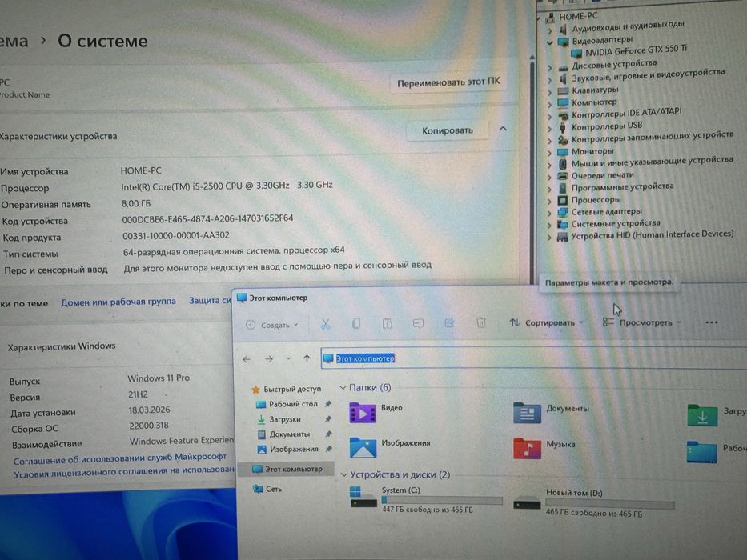Go forward with the Explorer forward arrow
Image resolution: width=747 pixels, height=560 pixels.
tap(269, 358)
